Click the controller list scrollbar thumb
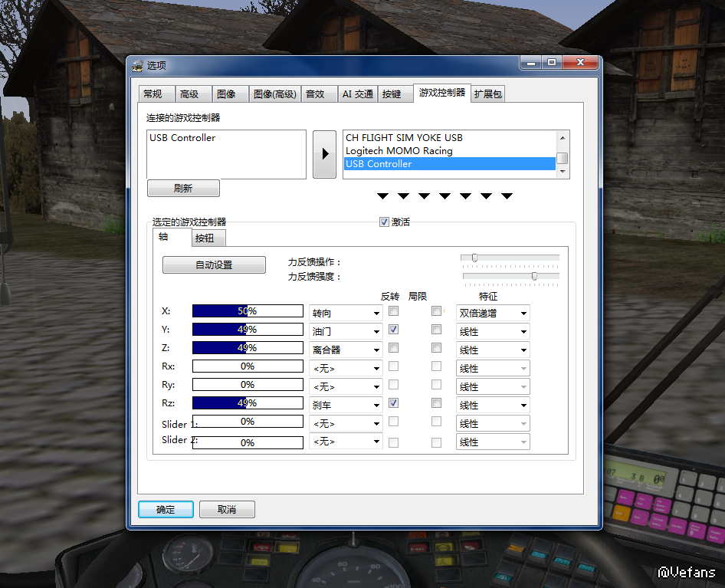The image size is (725, 588). [x=563, y=158]
